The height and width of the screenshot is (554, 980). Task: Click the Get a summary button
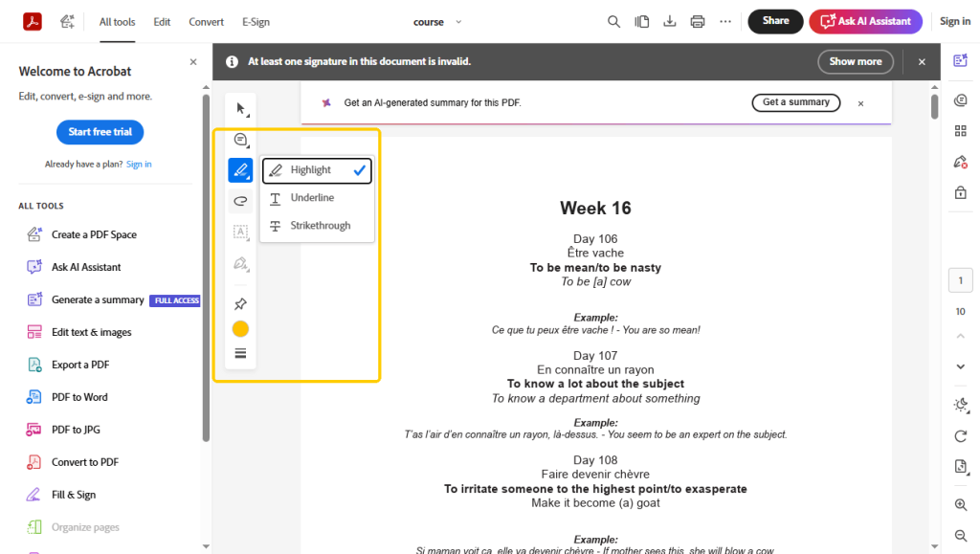(x=795, y=102)
